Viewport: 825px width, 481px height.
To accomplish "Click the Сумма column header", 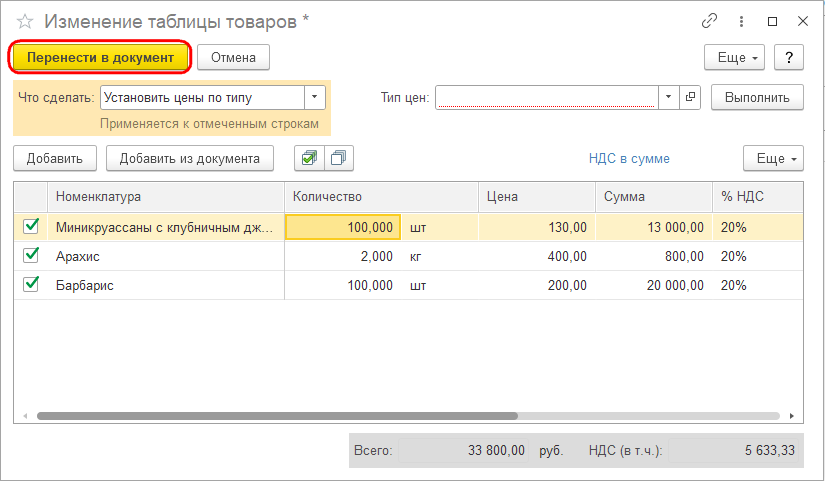I will click(654, 197).
